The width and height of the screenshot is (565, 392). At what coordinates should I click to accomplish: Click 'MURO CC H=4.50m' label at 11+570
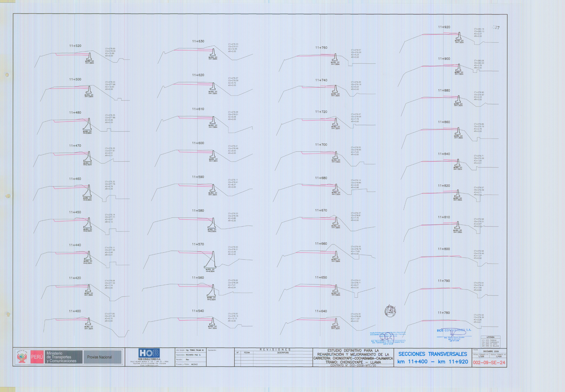[x=210, y=270]
